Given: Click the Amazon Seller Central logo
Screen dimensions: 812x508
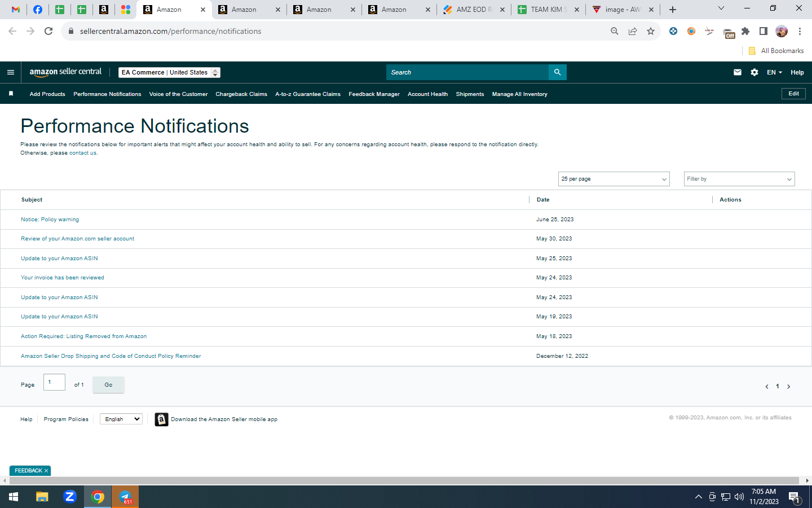Looking at the screenshot, I should [x=65, y=72].
